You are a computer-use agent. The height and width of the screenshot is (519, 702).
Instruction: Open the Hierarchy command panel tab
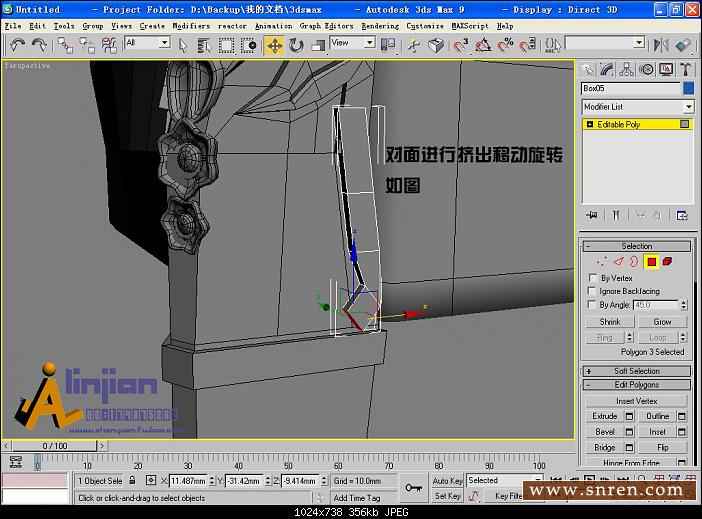628,69
